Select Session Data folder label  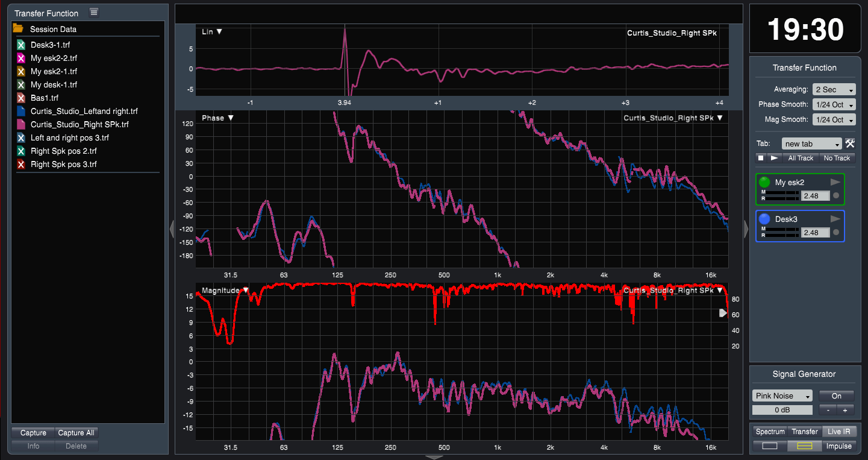click(53, 29)
